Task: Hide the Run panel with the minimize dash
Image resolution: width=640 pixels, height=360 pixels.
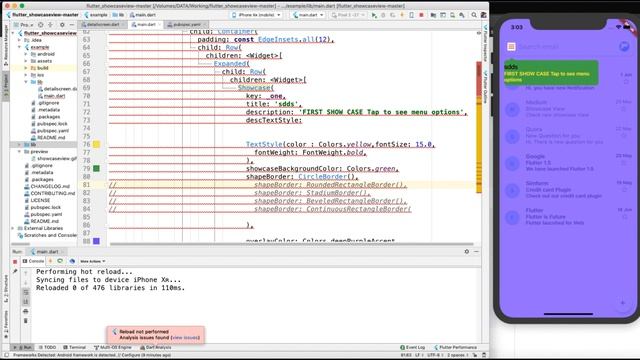Action: coord(476,251)
